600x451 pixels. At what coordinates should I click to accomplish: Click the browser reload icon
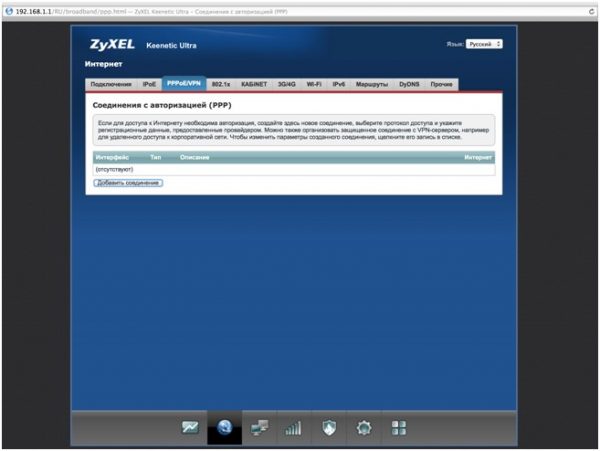coord(592,12)
